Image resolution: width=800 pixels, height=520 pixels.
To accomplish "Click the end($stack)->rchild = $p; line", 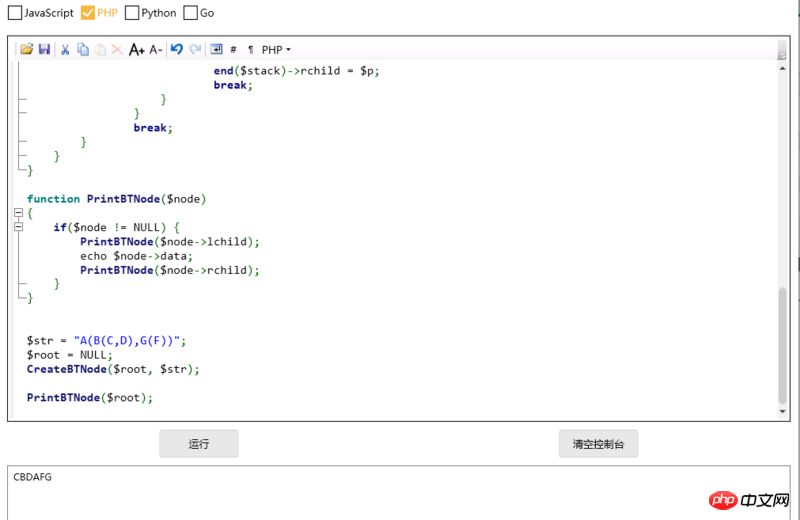I will [296, 71].
